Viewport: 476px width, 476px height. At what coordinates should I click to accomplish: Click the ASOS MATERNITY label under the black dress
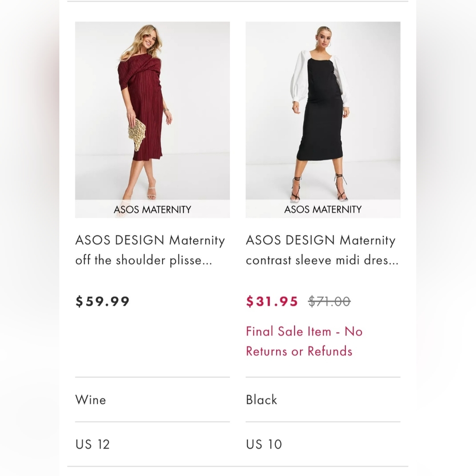(x=323, y=209)
